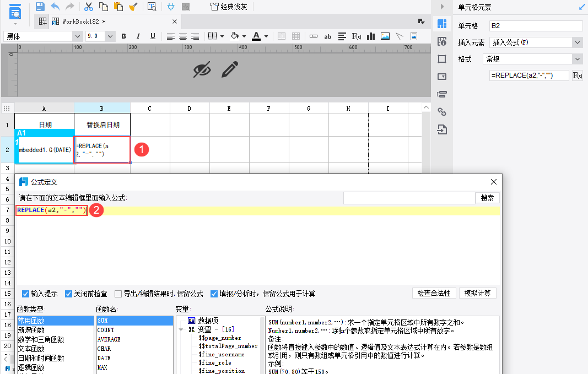
Task: Toggle the 输入提示 checkbox
Action: [x=25, y=294]
